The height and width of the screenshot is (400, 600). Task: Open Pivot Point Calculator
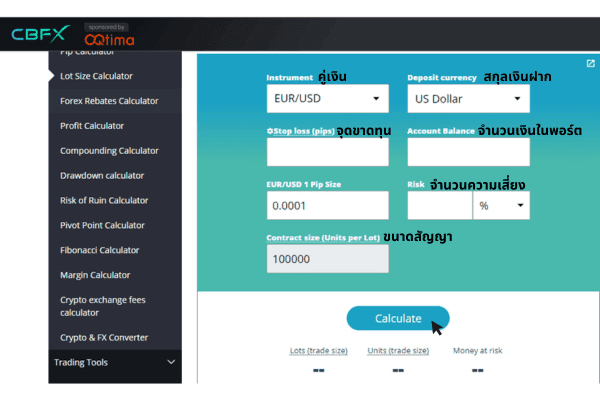pyautogui.click(x=102, y=226)
